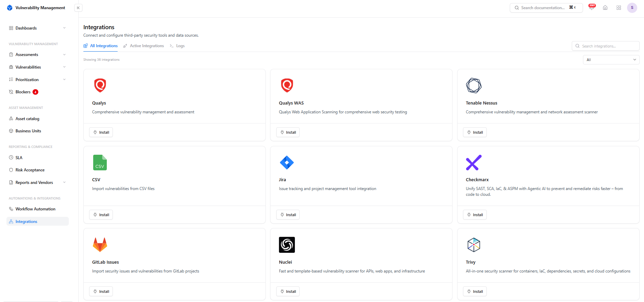The image size is (644, 302).
Task: Click the Search documentation box
Action: coord(546,8)
